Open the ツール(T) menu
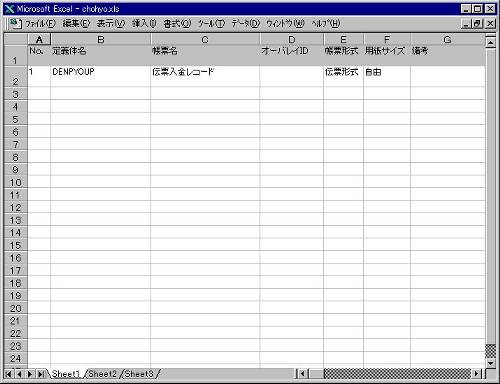This screenshot has height=384, width=500. (211, 24)
